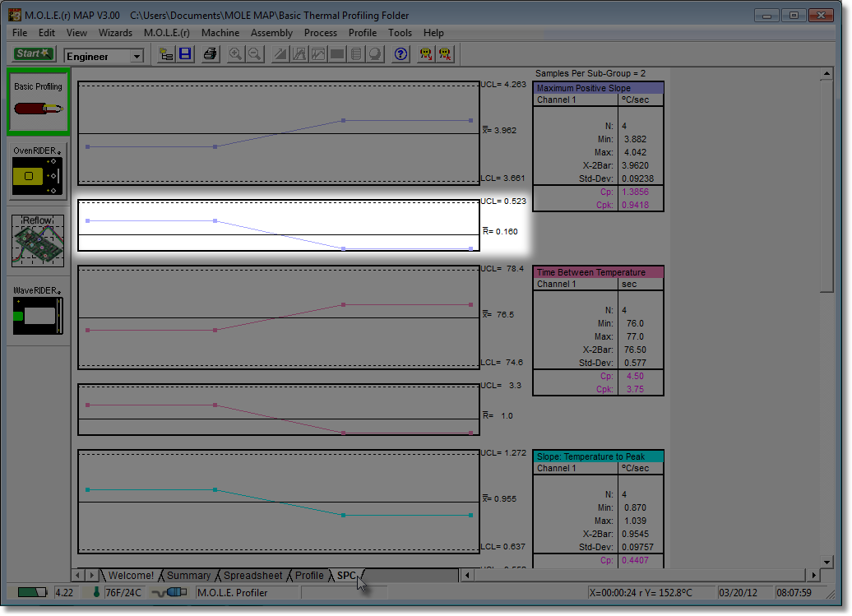Select the Basic Profiling environment
This screenshot has width=852, height=616.
[38, 102]
